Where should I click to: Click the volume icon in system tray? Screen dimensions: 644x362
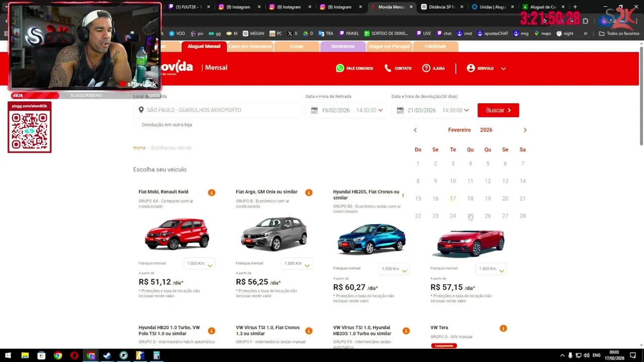pyautogui.click(x=587, y=355)
